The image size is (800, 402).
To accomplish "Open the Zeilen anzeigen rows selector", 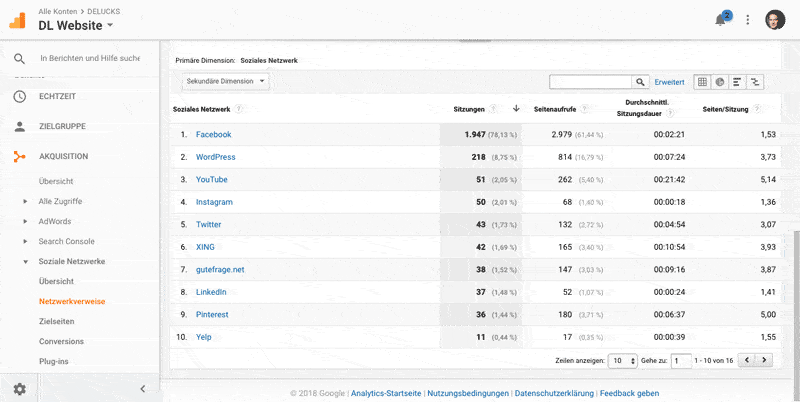I will [622, 361].
